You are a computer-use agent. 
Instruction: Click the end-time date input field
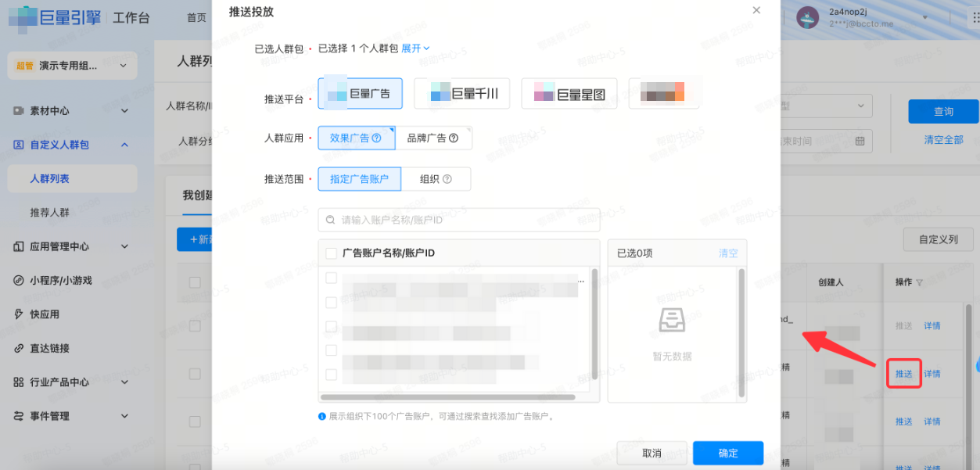(x=826, y=141)
